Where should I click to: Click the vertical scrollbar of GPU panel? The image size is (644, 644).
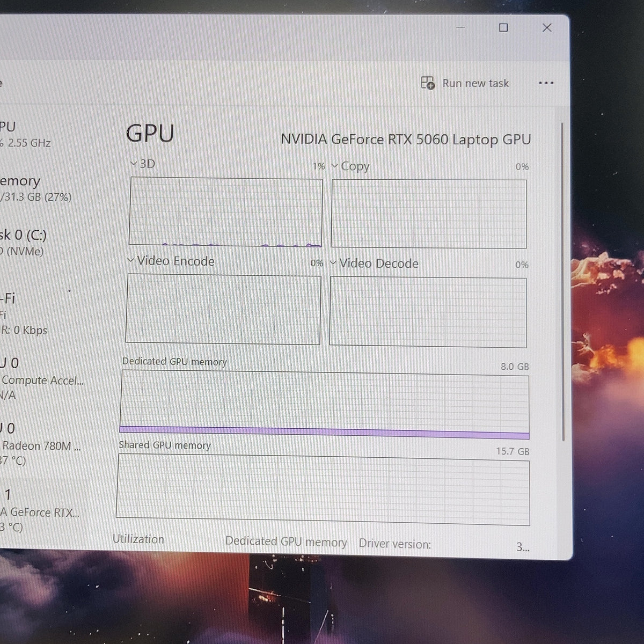[562, 282]
